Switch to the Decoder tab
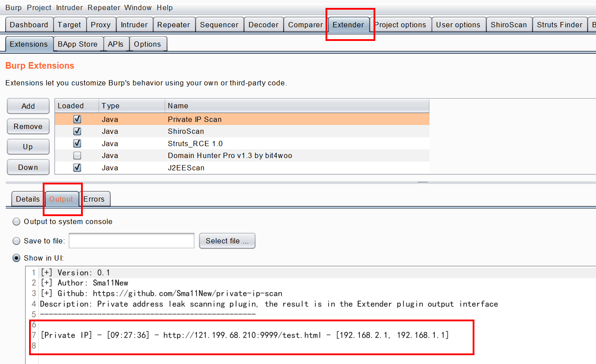 tap(263, 25)
